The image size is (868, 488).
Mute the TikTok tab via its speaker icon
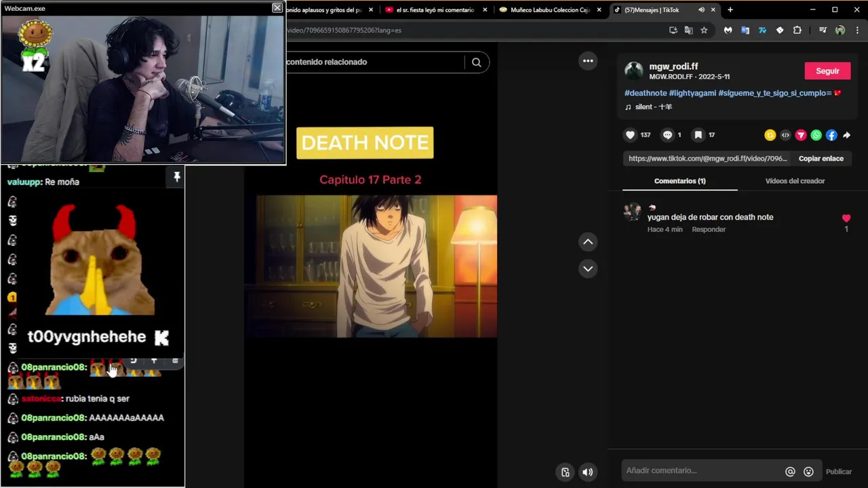[x=701, y=10]
